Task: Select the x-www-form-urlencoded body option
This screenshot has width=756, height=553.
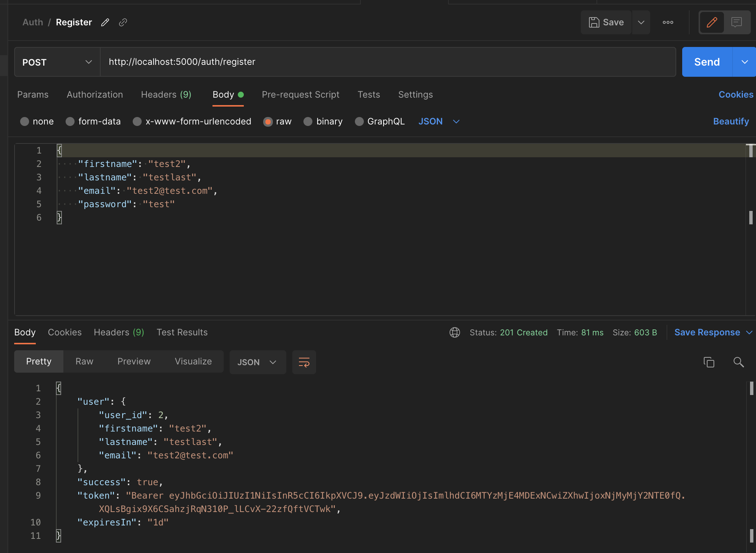Action: (137, 121)
